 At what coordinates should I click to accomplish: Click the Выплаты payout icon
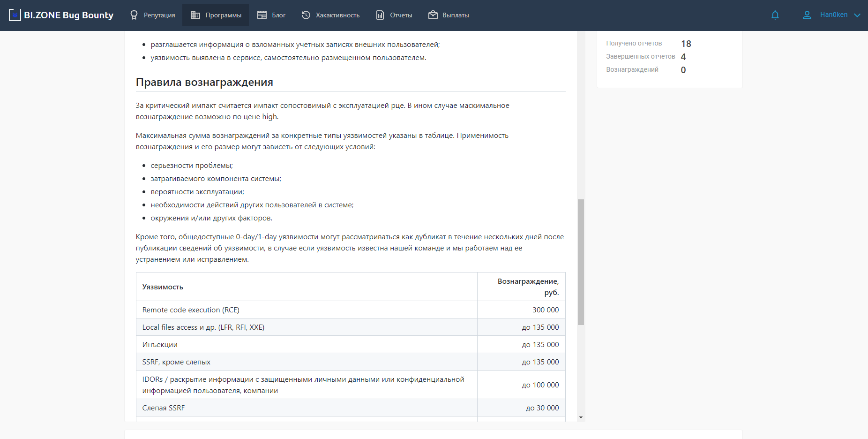point(433,15)
